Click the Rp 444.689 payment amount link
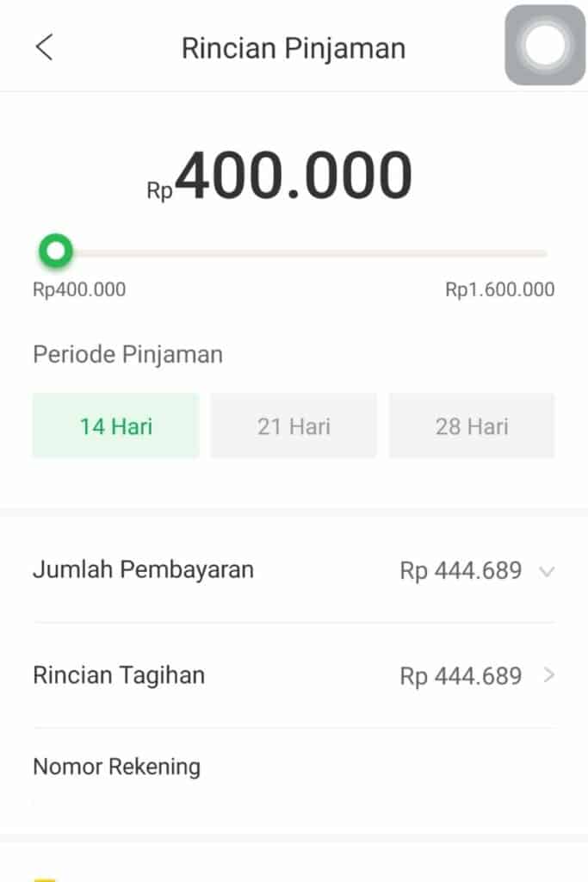This screenshot has width=588, height=882. (x=460, y=570)
